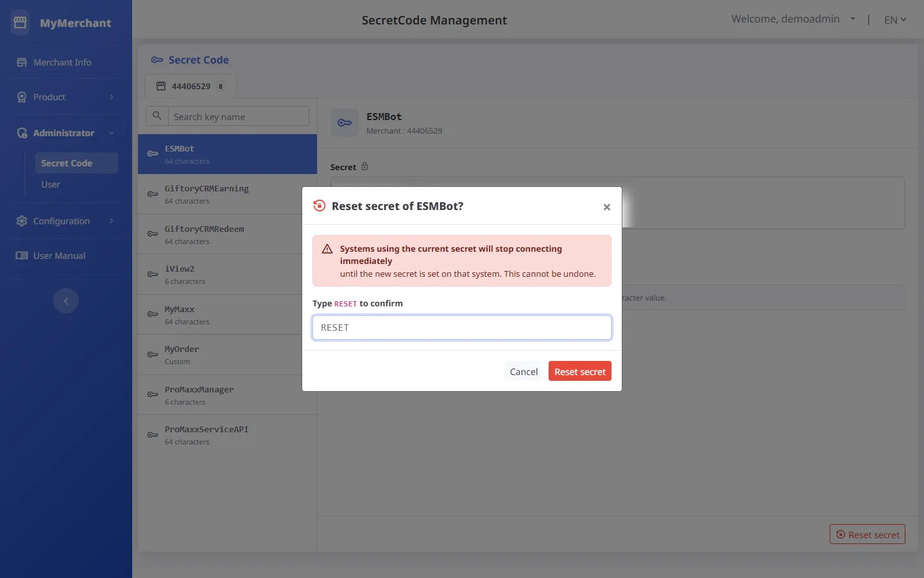This screenshot has height=578, width=924.
Task: Click the Search key name field
Action: click(238, 116)
